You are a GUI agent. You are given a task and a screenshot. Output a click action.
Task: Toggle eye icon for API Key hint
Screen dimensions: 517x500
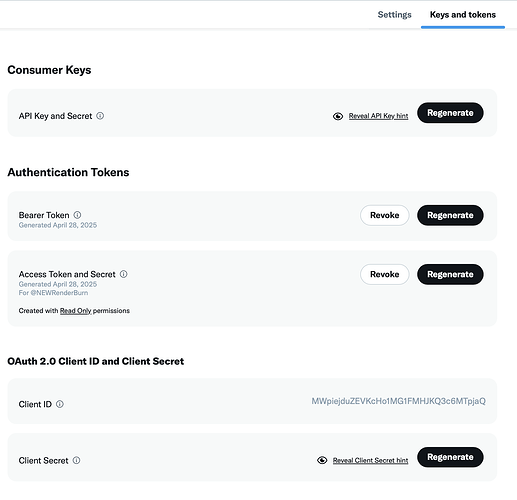pos(338,116)
